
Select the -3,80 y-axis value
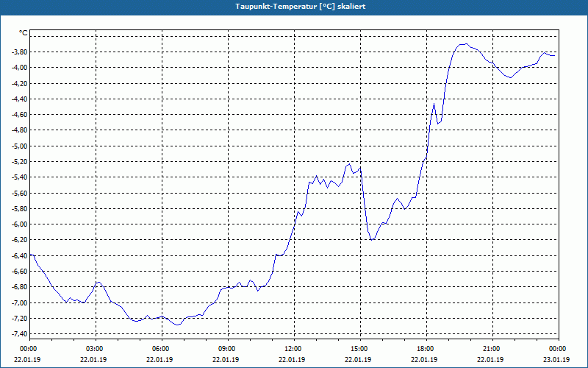[x=20, y=52]
